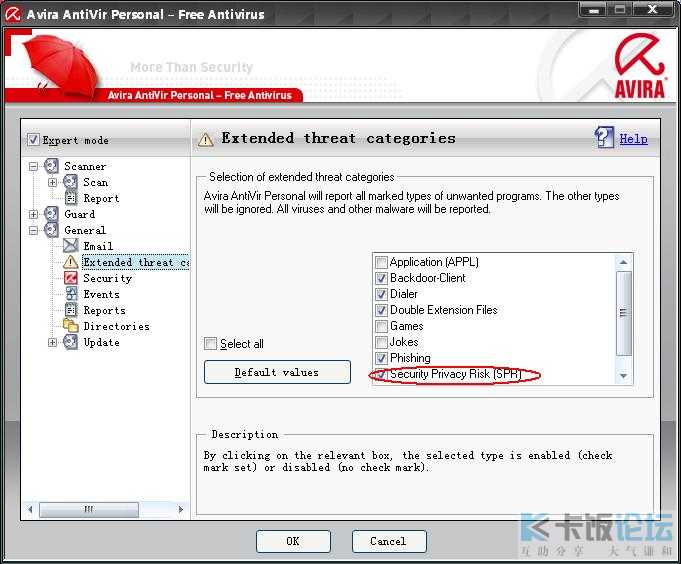This screenshot has width=681, height=564.
Task: Collapse the Scanner tree node
Action: 34,166
